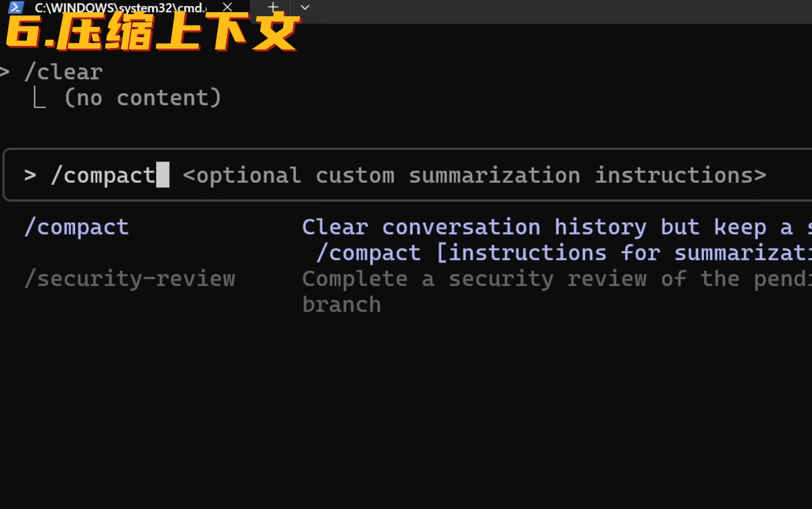Open a new terminal tab with plus icon
Screen dimensions: 812x509
pos(273,7)
